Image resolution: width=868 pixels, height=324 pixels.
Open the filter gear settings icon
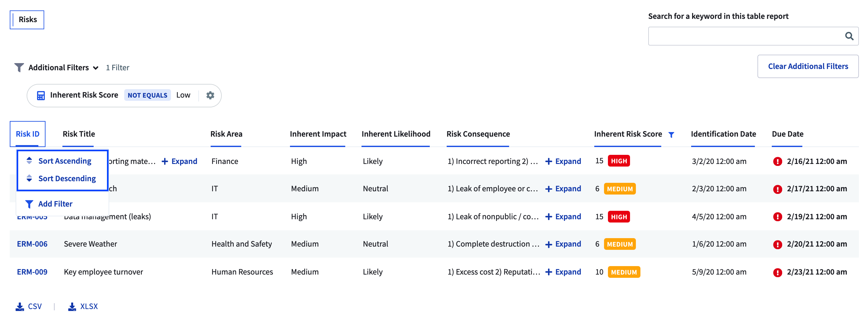click(x=210, y=95)
